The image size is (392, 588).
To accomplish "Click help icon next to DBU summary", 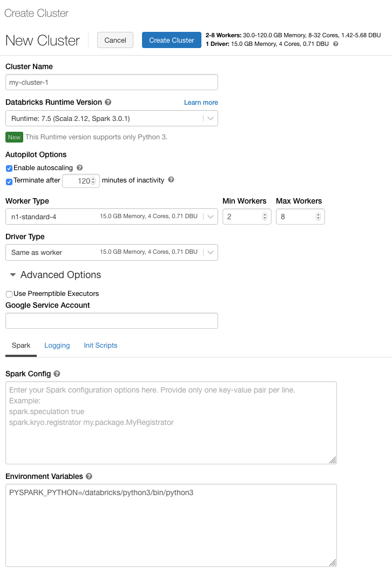I will (336, 44).
